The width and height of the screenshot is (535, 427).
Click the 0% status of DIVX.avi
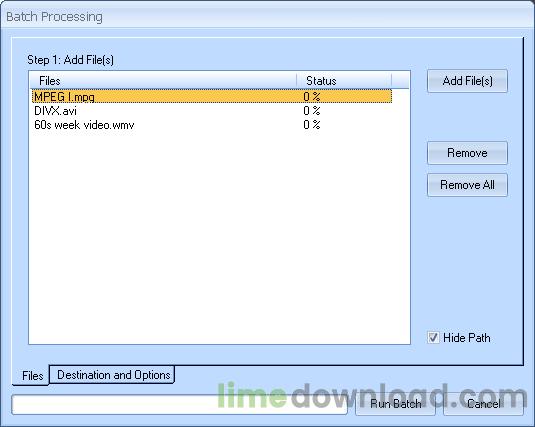[x=312, y=111]
